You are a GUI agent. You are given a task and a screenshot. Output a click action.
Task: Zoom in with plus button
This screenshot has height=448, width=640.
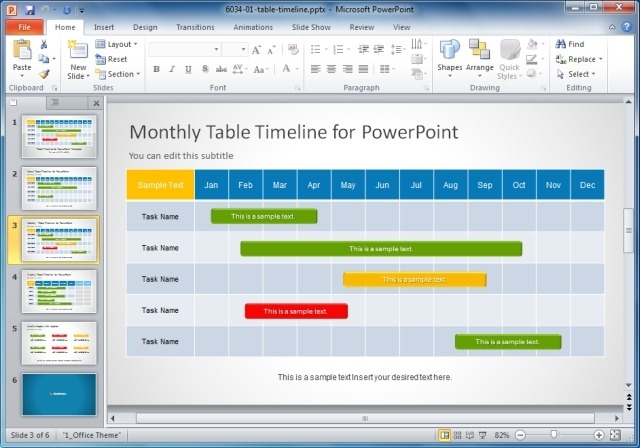coord(598,435)
